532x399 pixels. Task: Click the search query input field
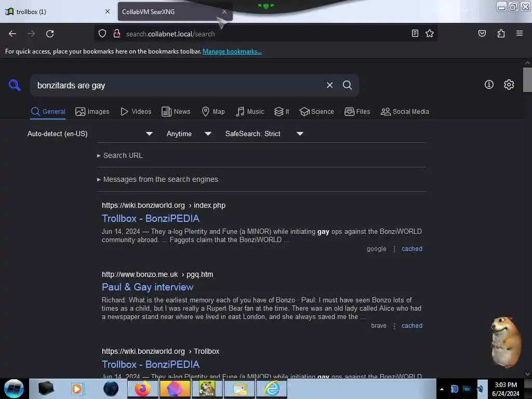tap(180, 85)
